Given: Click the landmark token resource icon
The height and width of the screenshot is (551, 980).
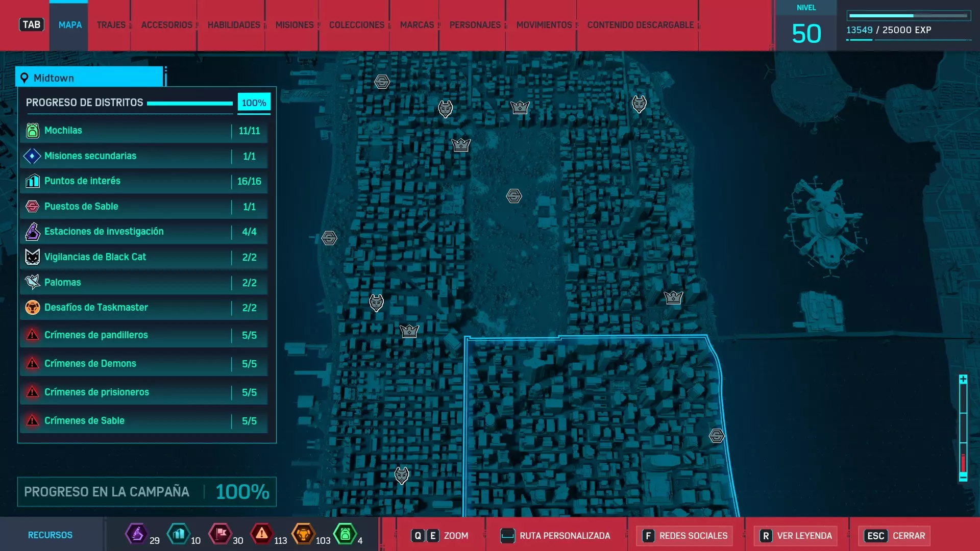Looking at the screenshot, I should pyautogui.click(x=179, y=534).
